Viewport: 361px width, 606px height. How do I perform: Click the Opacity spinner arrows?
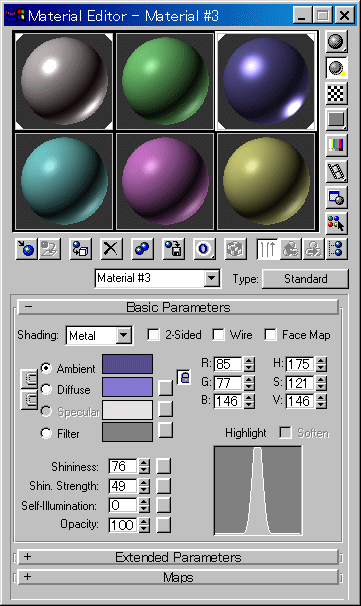(x=144, y=525)
